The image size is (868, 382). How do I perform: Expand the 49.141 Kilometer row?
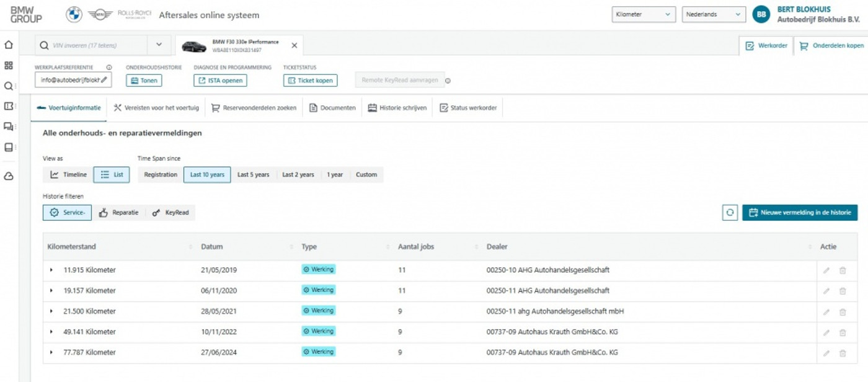tap(51, 332)
